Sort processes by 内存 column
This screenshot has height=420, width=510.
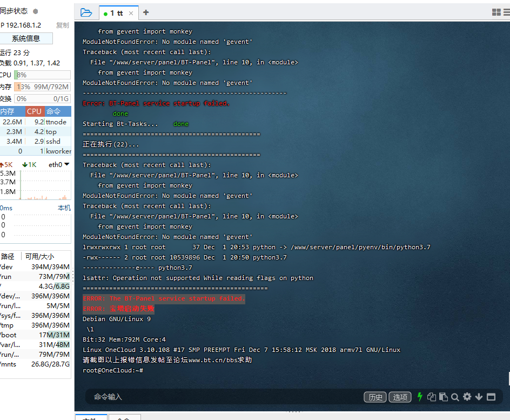click(x=12, y=111)
